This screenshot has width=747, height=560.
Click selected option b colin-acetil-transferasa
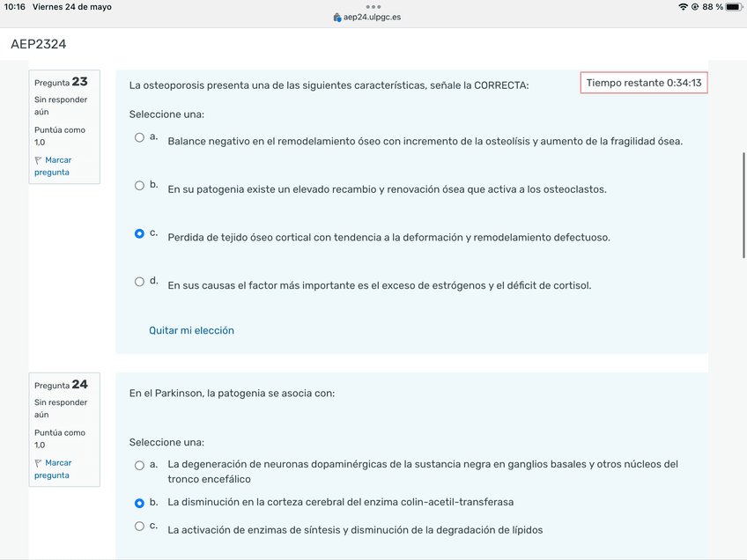(139, 503)
